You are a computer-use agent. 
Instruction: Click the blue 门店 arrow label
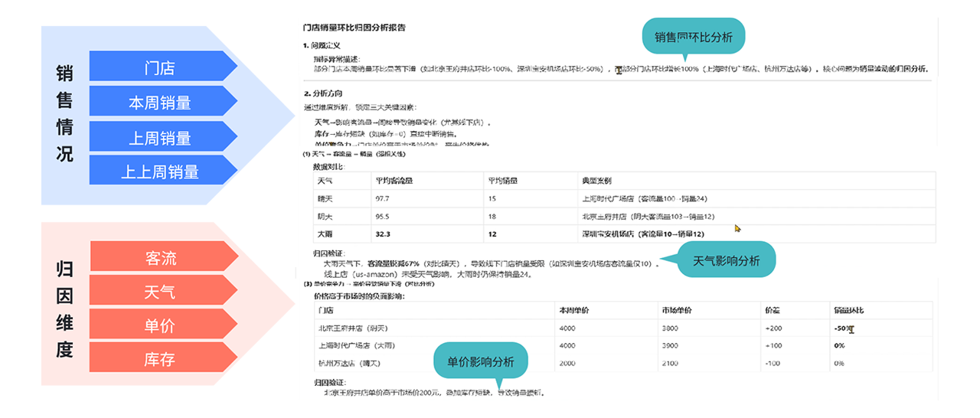160,67
